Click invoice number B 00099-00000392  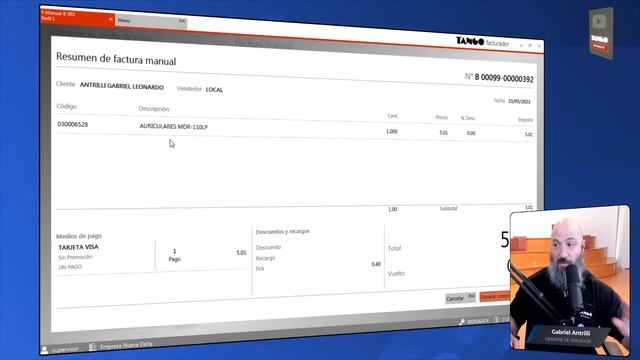(x=504, y=78)
